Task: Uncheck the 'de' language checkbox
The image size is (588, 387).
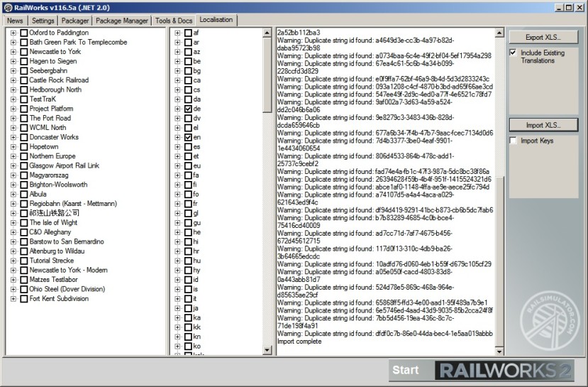Action: coord(188,109)
